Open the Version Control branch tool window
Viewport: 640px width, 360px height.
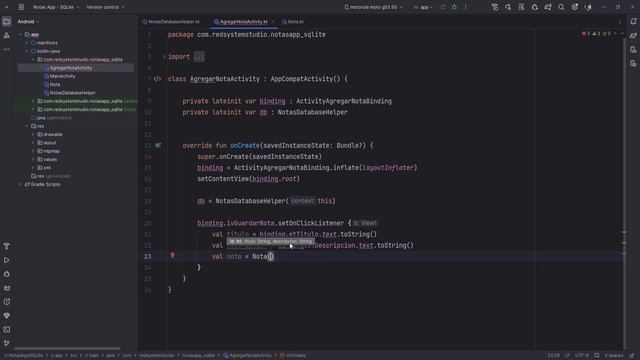[x=7, y=343]
